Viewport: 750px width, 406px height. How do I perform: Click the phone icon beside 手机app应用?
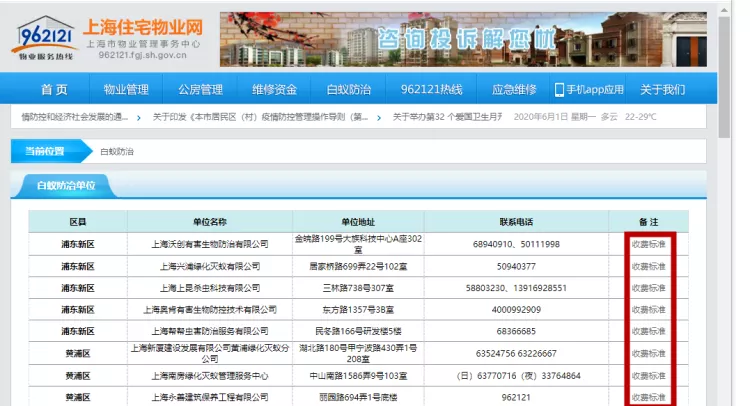click(x=559, y=89)
